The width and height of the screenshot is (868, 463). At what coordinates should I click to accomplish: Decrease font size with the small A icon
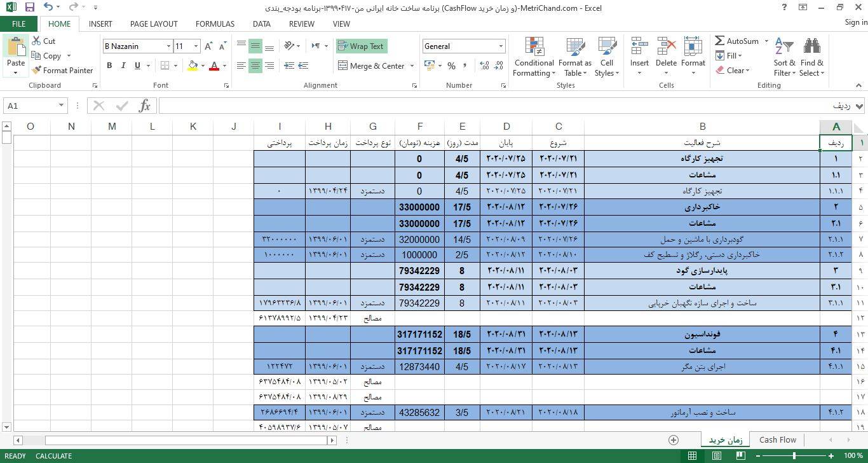222,46
